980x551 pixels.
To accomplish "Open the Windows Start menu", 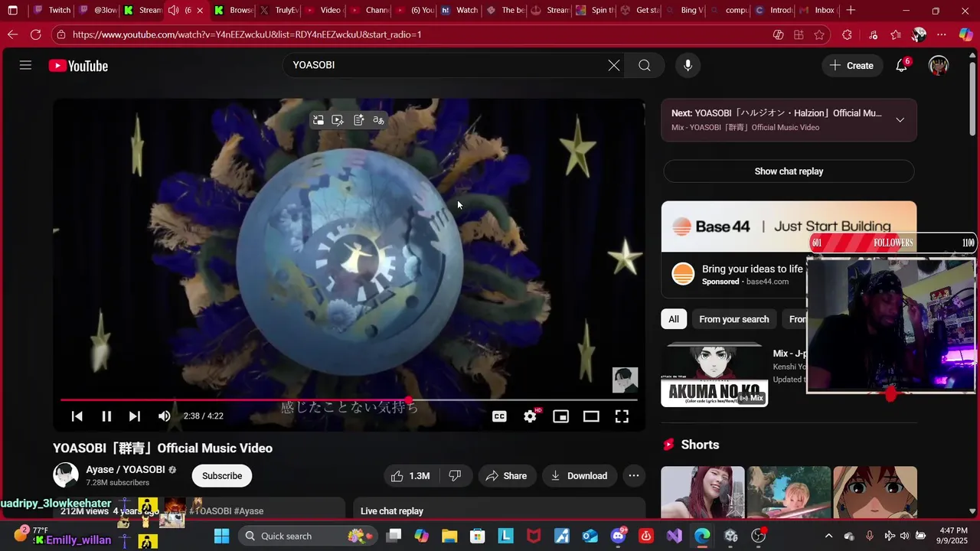I will pos(221,536).
